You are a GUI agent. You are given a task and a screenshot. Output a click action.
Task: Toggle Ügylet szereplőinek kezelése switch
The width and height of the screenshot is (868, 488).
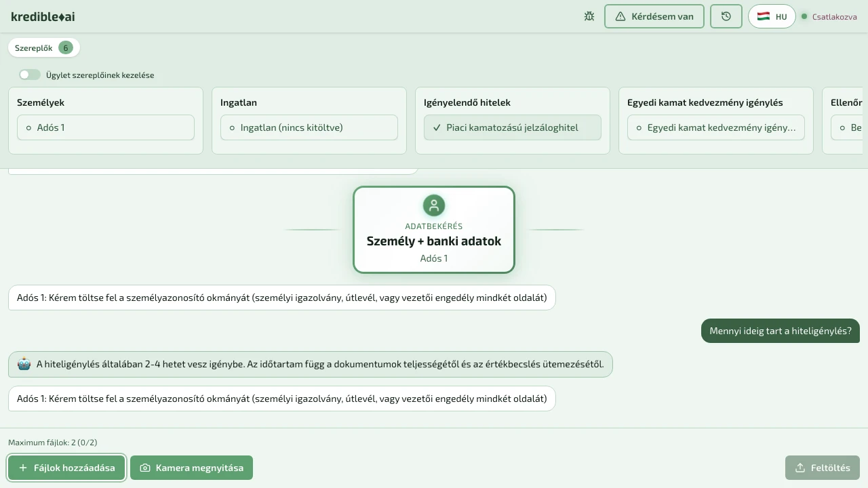tap(30, 75)
